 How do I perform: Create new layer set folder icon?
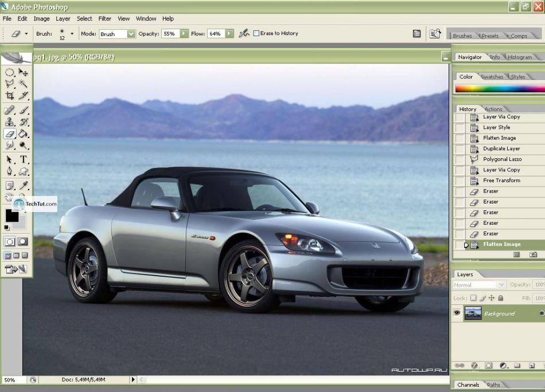(x=517, y=365)
